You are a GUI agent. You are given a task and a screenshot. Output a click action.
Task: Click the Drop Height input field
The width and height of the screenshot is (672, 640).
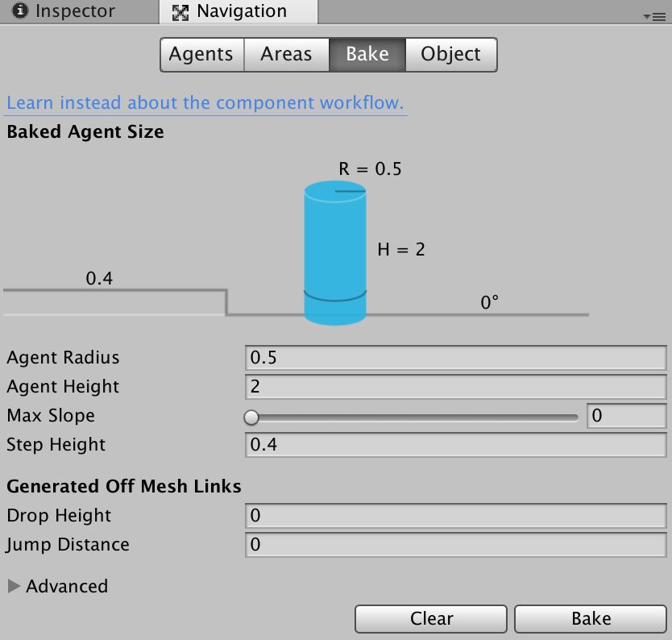pos(455,515)
